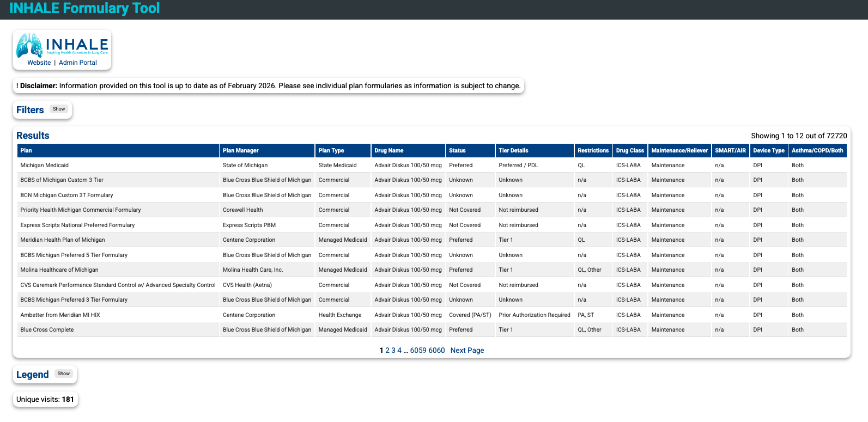Select BCN Michigan Custom 3T Formulary
This screenshot has width=868, height=422.
tap(432, 195)
